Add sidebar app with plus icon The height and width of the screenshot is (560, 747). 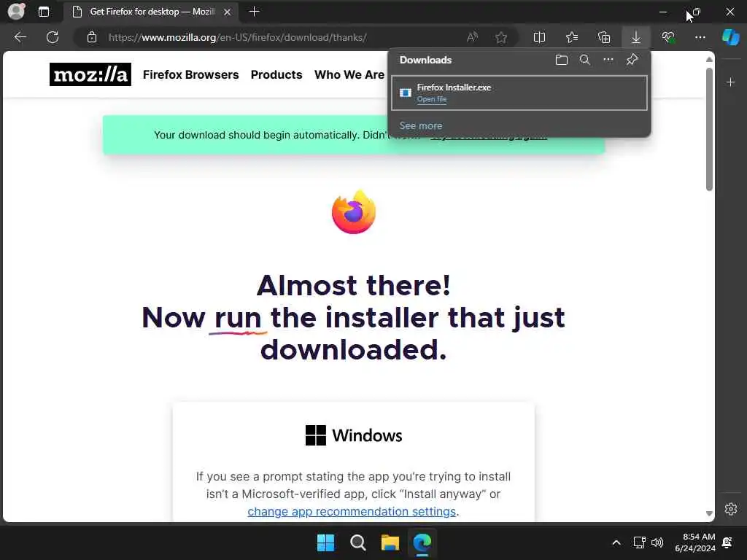(x=731, y=82)
